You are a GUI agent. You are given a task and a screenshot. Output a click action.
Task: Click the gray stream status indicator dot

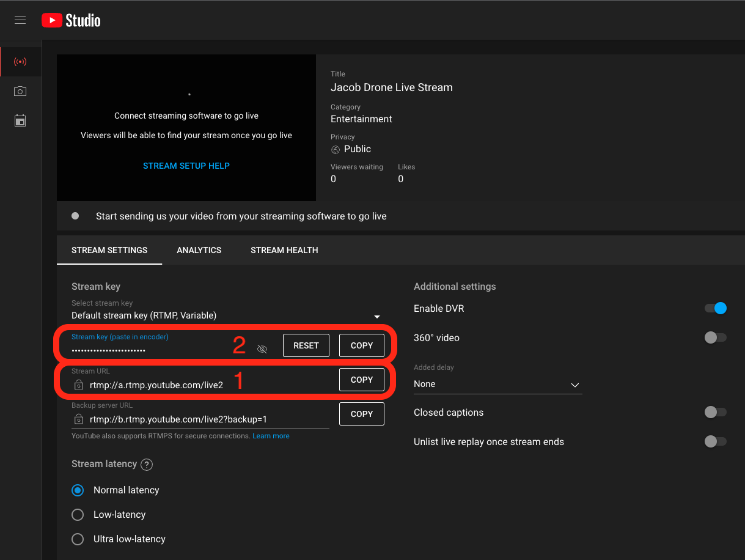75,216
